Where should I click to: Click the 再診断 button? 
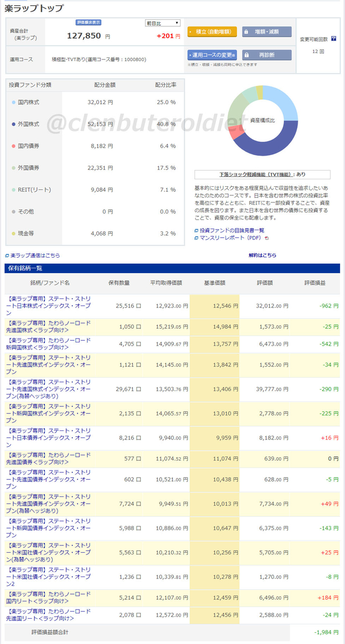pyautogui.click(x=267, y=55)
